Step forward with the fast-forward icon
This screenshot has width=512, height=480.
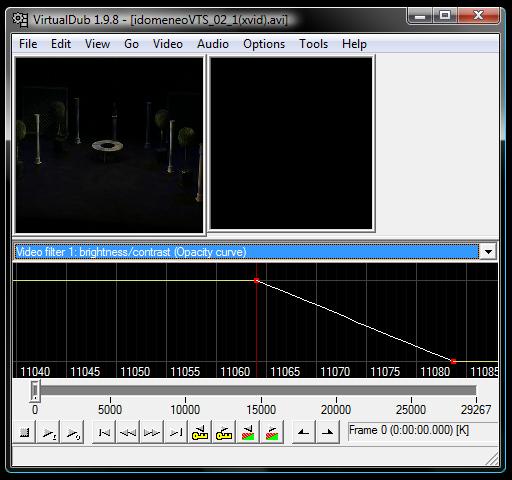[152, 432]
